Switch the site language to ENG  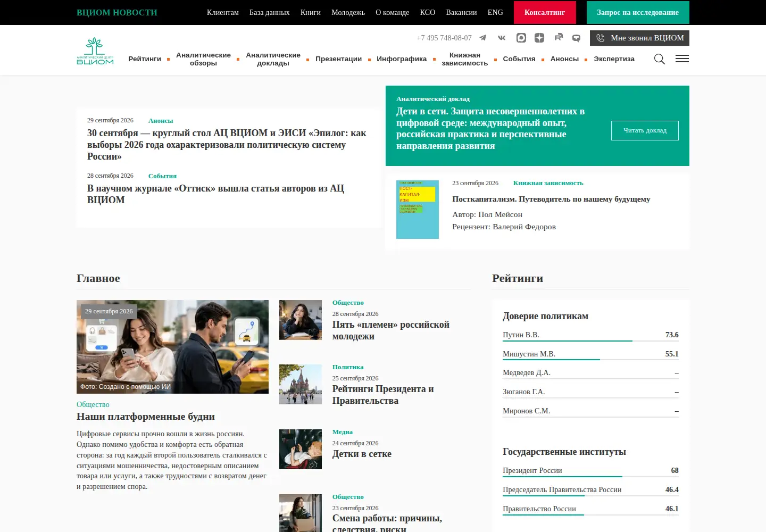(x=495, y=12)
